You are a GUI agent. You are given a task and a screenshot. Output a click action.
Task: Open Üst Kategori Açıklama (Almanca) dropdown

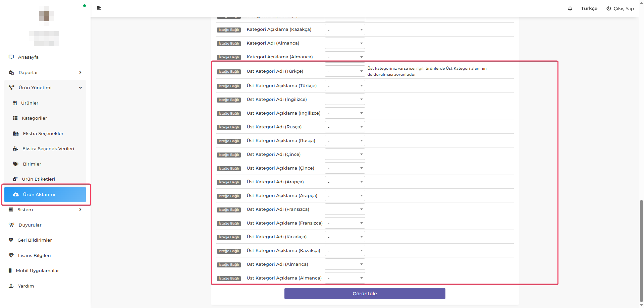click(x=344, y=278)
